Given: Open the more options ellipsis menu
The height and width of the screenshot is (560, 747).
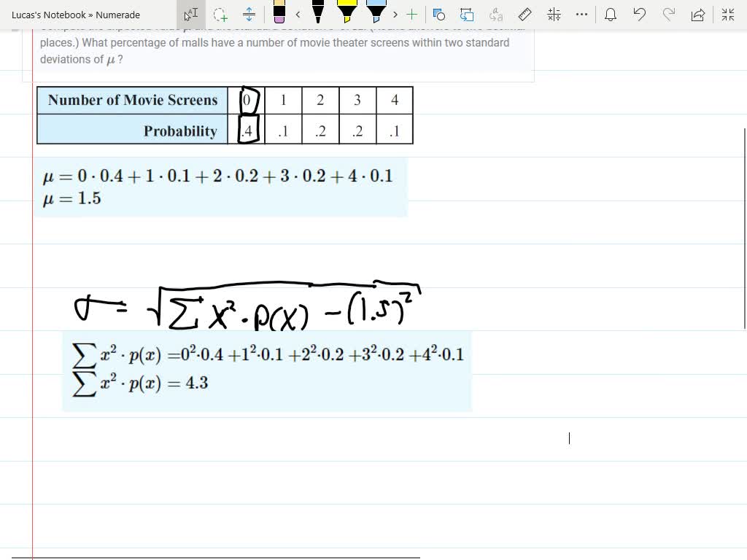Looking at the screenshot, I should [x=581, y=15].
